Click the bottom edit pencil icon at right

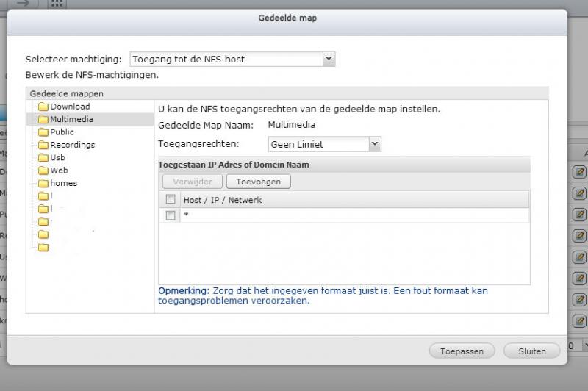[579, 321]
